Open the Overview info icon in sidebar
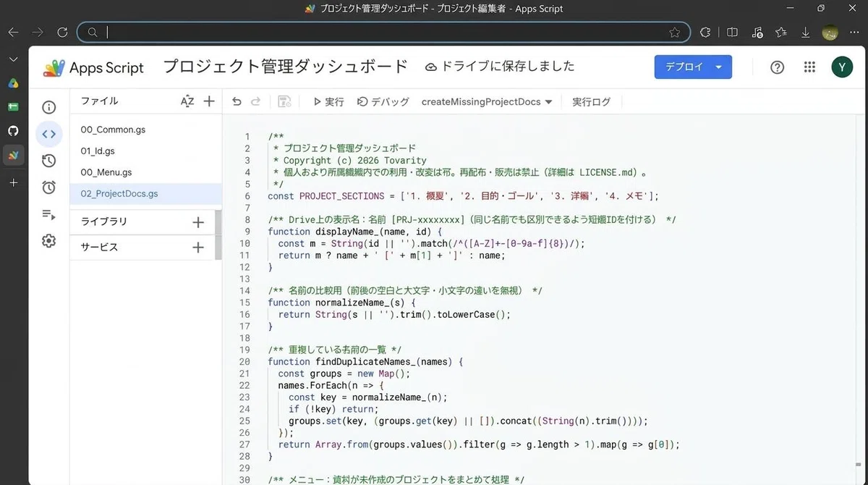Viewport: 868px width, 485px height. click(x=48, y=107)
